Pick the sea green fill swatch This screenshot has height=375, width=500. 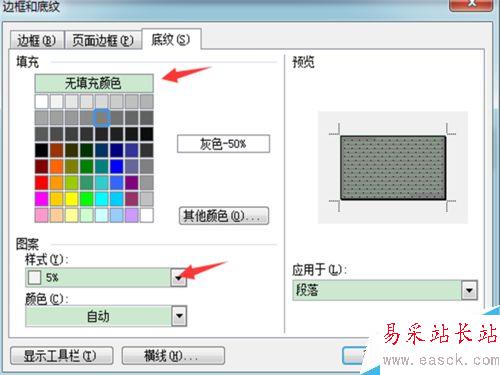[x=86, y=183]
